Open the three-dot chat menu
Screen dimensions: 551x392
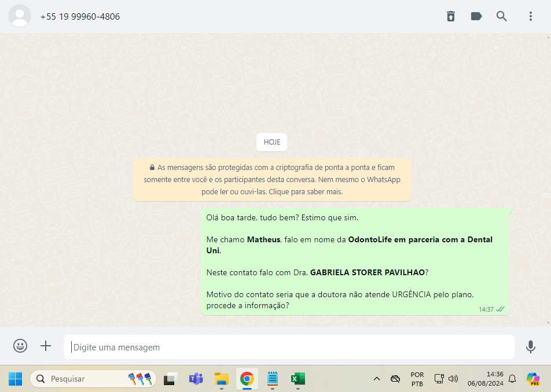(531, 16)
